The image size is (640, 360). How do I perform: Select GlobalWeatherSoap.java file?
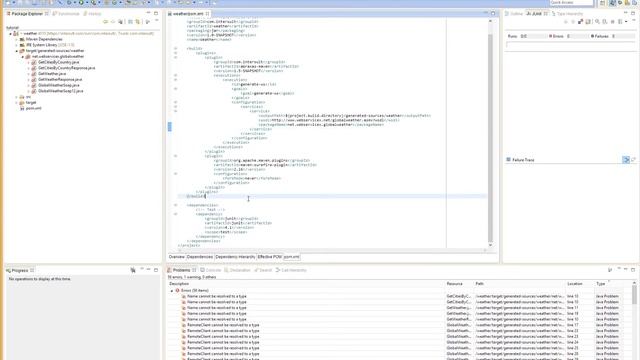pyautogui.click(x=58, y=85)
